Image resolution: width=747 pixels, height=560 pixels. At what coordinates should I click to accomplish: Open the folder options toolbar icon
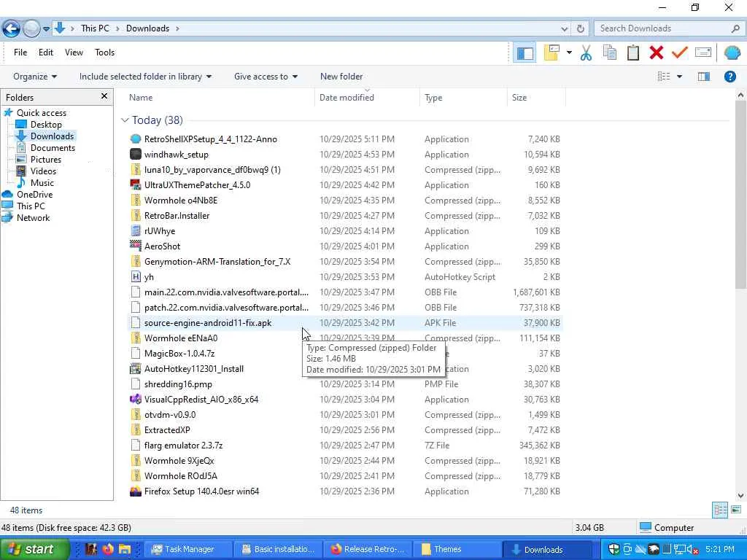[x=551, y=52]
